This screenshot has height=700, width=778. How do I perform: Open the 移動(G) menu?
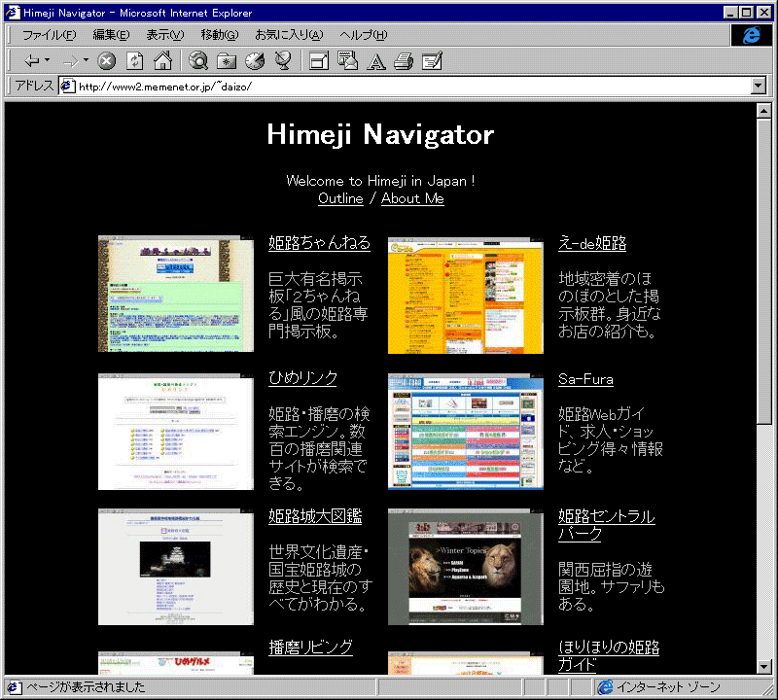220,35
